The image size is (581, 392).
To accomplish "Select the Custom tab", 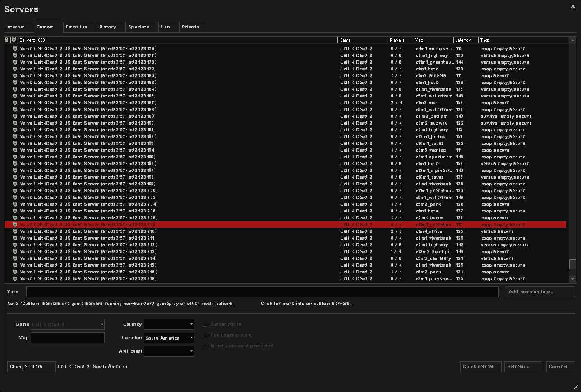I will pyautogui.click(x=49, y=27).
